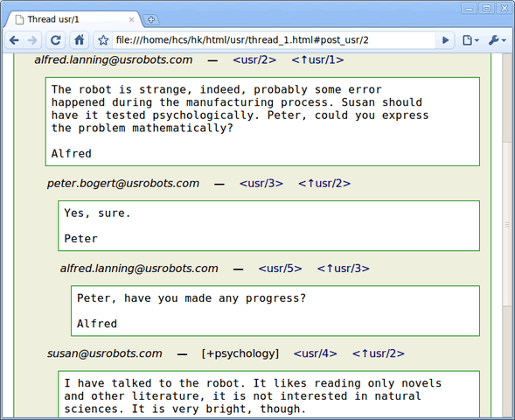This screenshot has height=420, width=515.
Task: Open the <usr/2> post link
Action: click(x=254, y=59)
